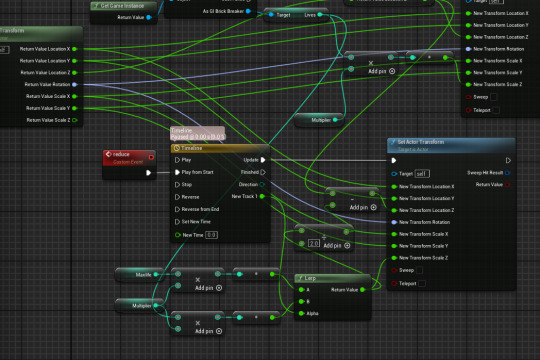The height and width of the screenshot is (360, 540).
Task: Select the Multiplier variable node below Lives
Action: 319,120
